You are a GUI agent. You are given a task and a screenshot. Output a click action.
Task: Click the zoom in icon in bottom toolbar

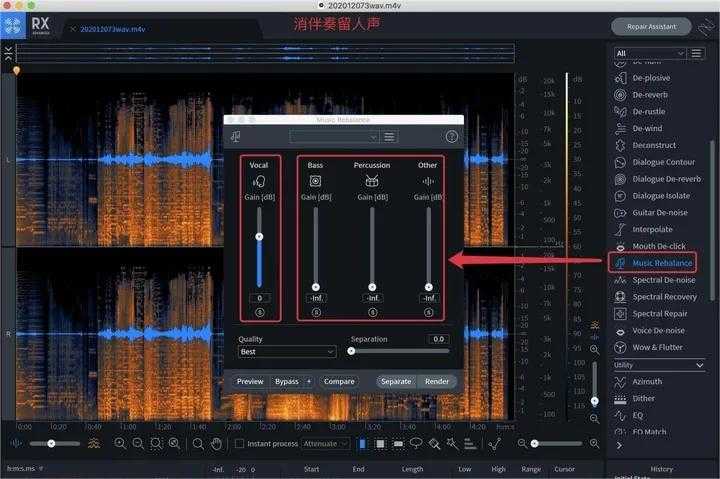[120, 444]
